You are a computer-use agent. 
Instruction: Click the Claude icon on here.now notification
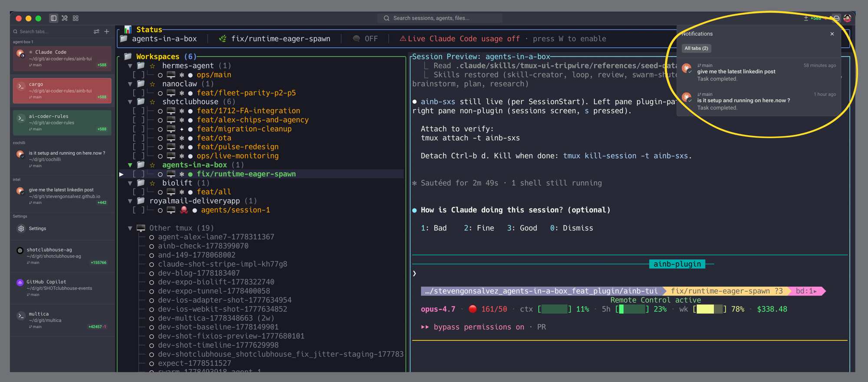click(x=687, y=97)
